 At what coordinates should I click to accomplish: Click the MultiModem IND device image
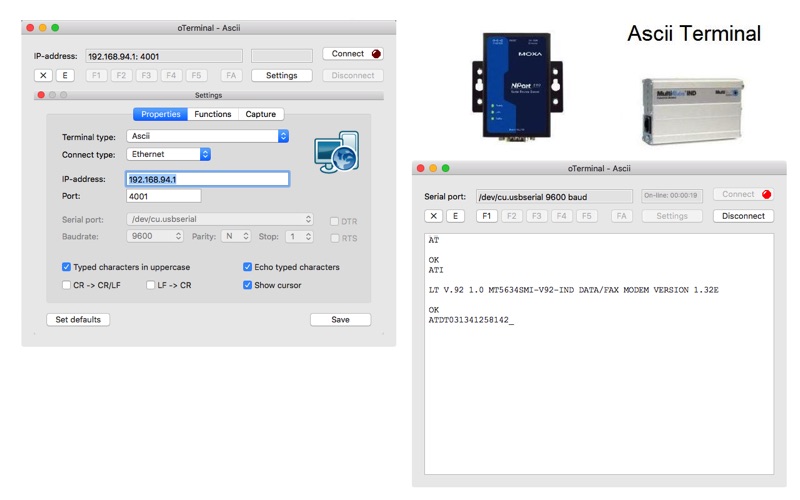[692, 111]
